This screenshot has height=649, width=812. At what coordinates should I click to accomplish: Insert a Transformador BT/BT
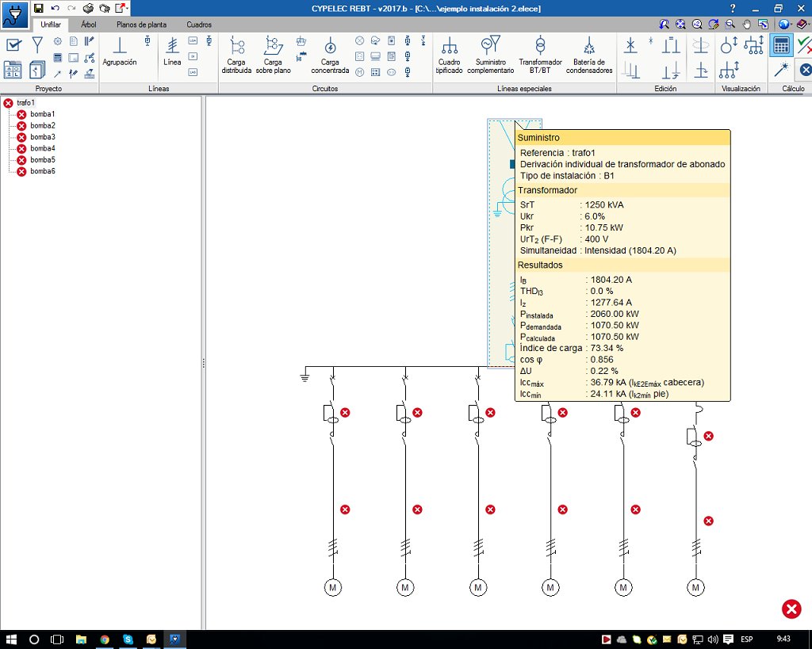pyautogui.click(x=540, y=55)
